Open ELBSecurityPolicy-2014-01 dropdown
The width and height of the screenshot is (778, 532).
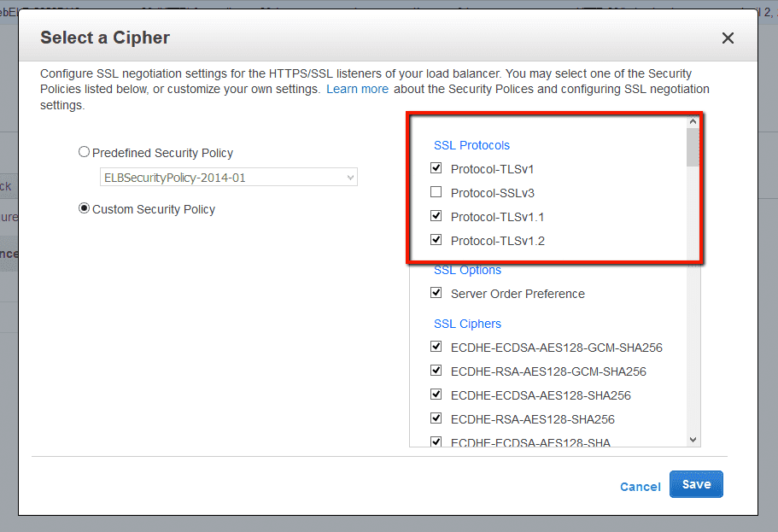coord(229,177)
